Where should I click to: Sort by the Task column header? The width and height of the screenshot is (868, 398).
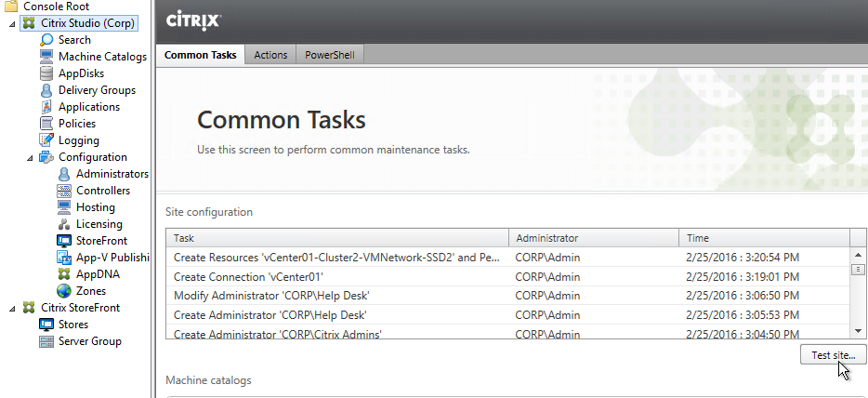point(337,238)
